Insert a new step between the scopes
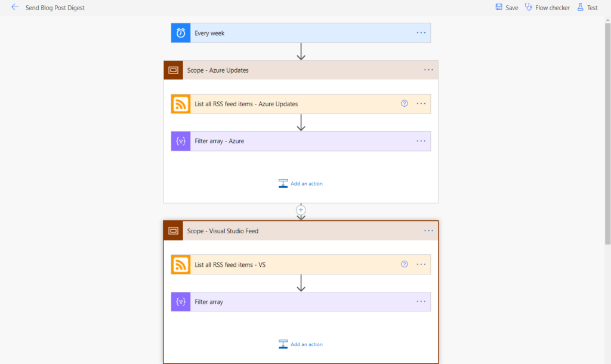This screenshot has width=611, height=364. [301, 209]
